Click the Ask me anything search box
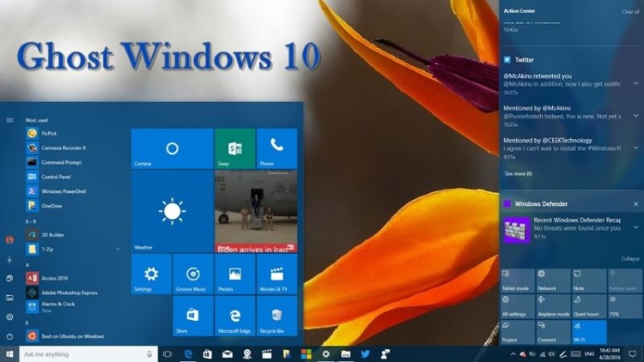 [x=86, y=353]
